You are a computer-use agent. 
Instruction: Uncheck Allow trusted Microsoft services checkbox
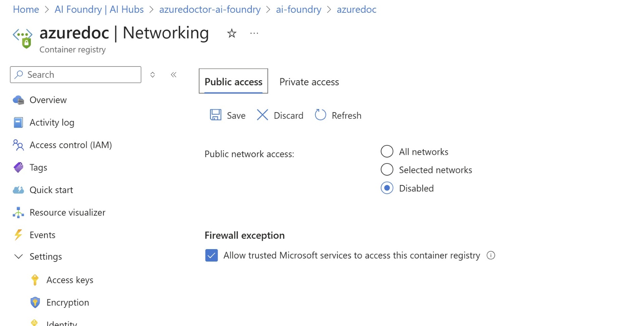coord(211,255)
